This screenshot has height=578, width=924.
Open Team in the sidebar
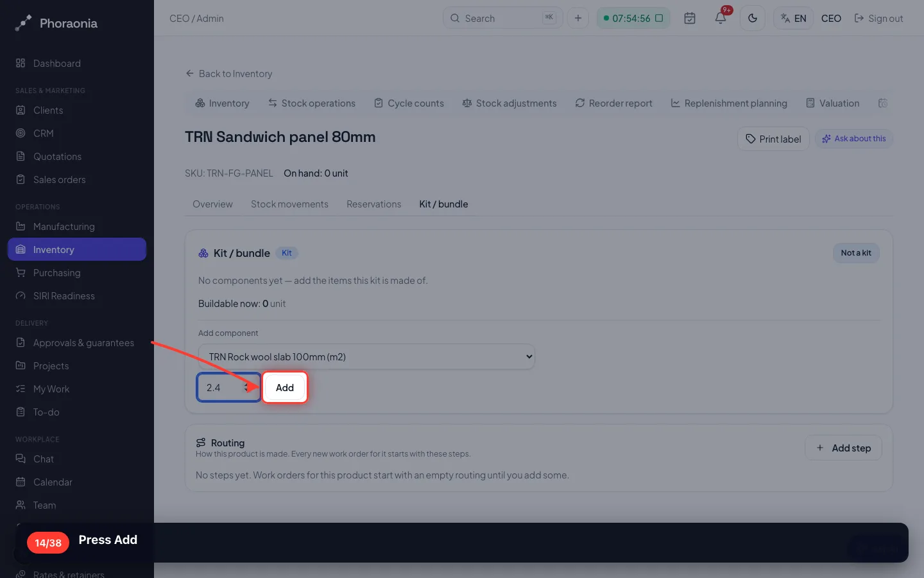(77, 505)
